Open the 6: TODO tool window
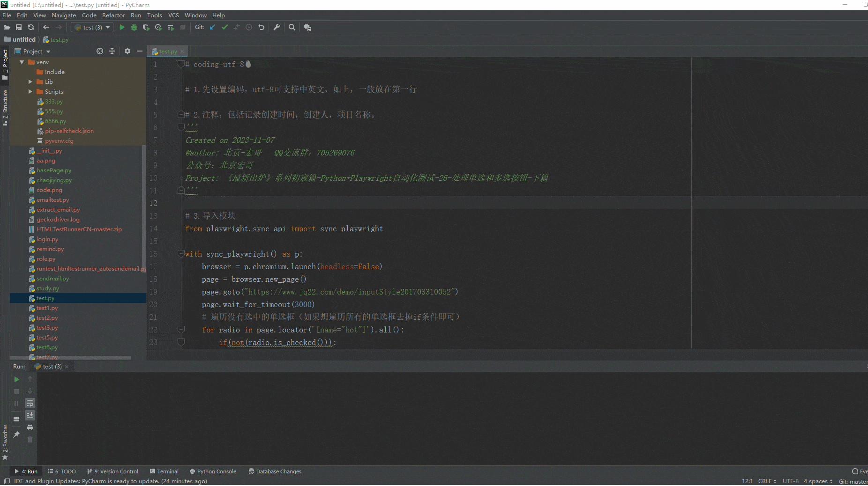The height and width of the screenshot is (486, 868). [62, 471]
